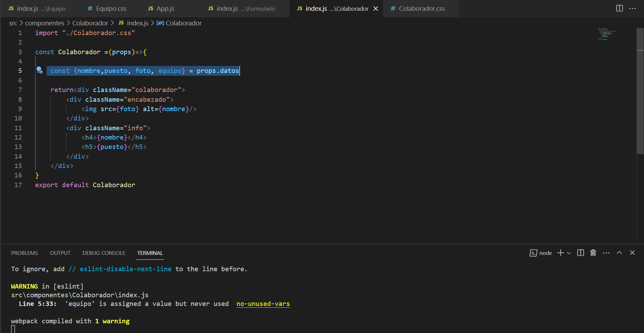Click the Colaborador folder breadcrumb
This screenshot has width=644, height=333.
click(x=90, y=23)
